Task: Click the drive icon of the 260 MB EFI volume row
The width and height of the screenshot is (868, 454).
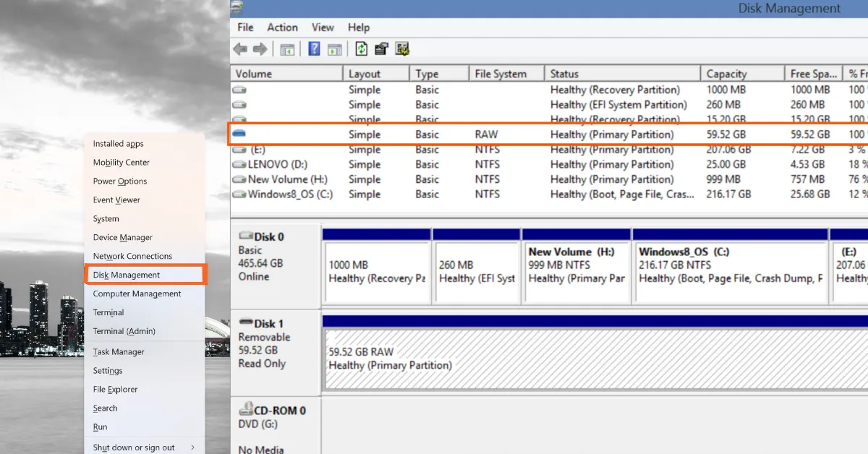Action: pyautogui.click(x=239, y=105)
